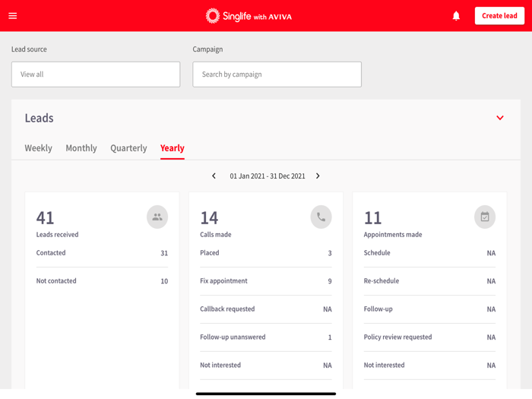Select the Yearly tab
532x399 pixels.
[x=173, y=148]
